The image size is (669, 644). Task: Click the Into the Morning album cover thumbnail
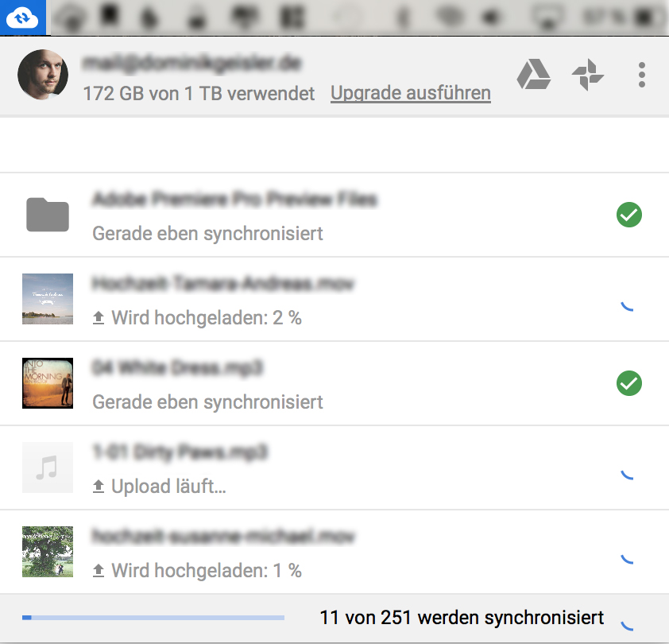(48, 383)
